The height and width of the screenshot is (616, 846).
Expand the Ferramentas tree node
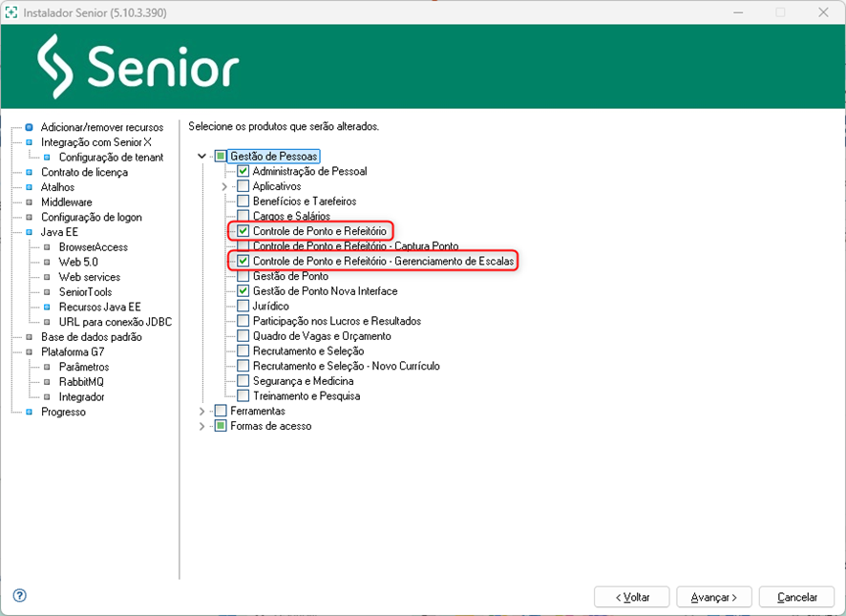201,411
